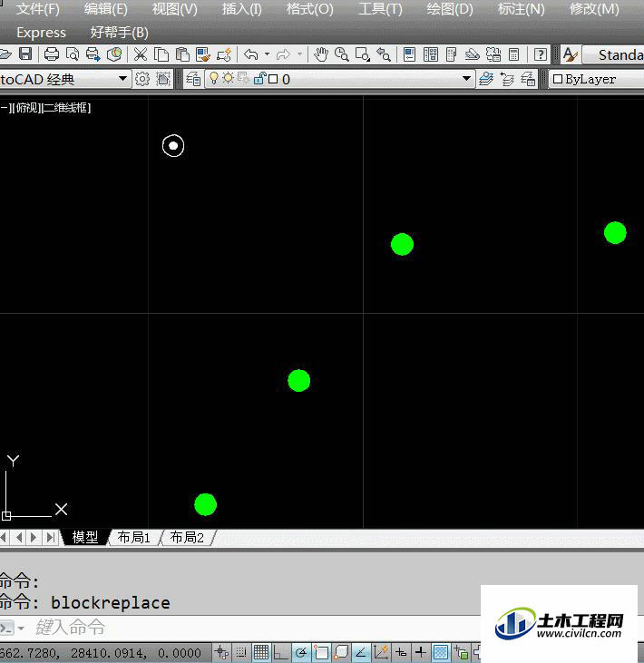Image resolution: width=644 pixels, height=663 pixels.
Task: Cut selection with the scissors icon
Action: [x=141, y=54]
